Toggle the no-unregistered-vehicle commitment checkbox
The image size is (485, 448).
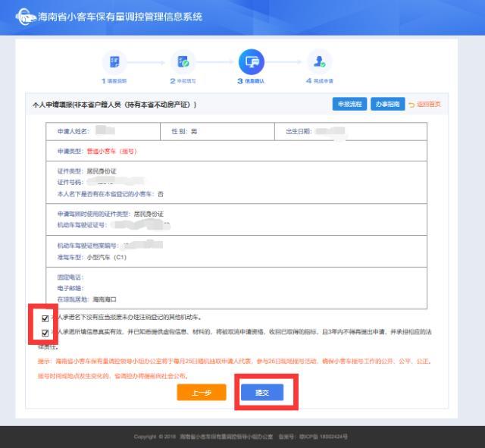pos(45,318)
